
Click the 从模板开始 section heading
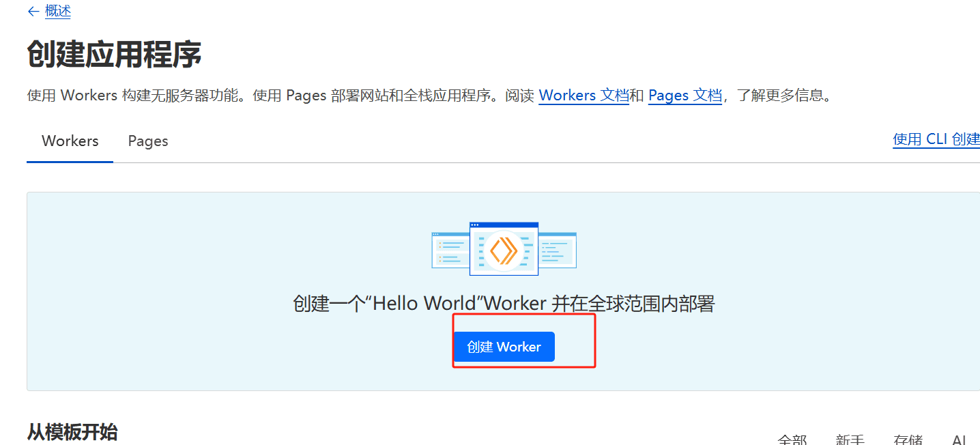(x=72, y=432)
